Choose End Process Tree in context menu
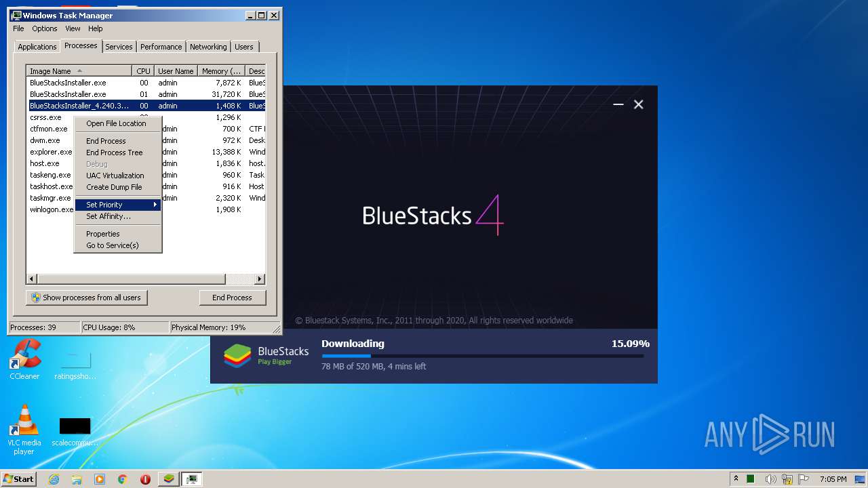The image size is (868, 488). [118, 152]
